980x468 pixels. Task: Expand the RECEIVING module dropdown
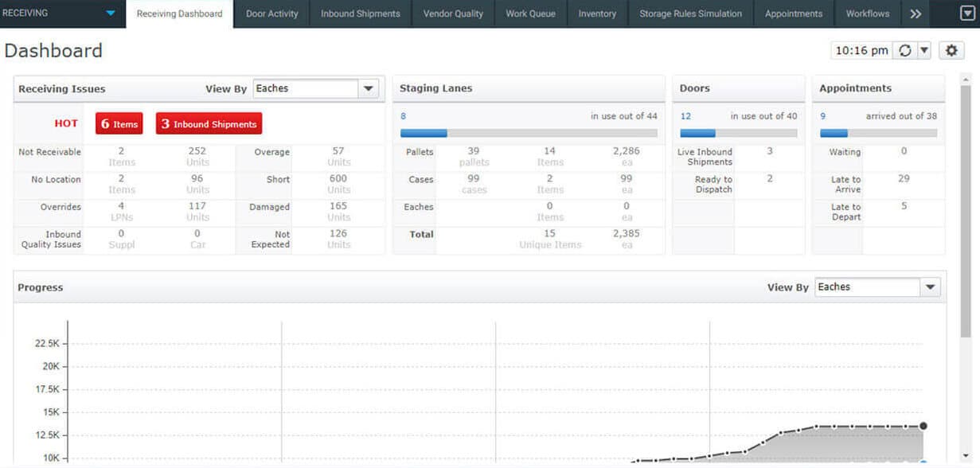click(110, 14)
